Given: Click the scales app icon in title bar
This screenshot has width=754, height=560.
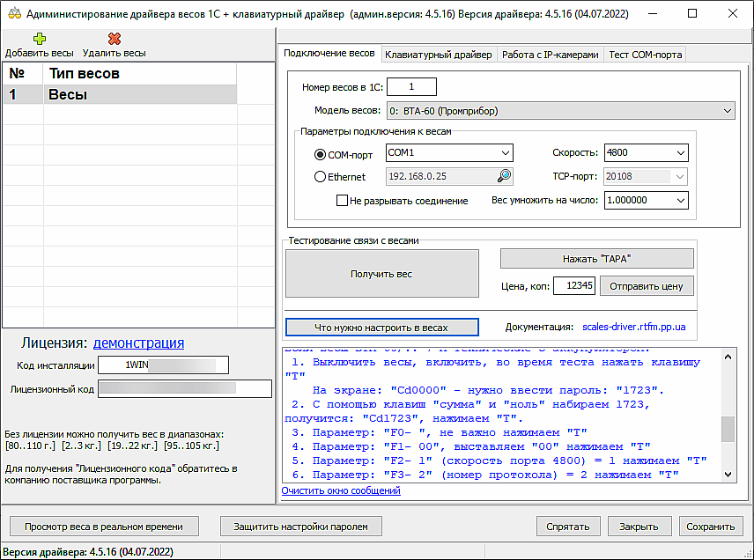Looking at the screenshot, I should [x=14, y=13].
